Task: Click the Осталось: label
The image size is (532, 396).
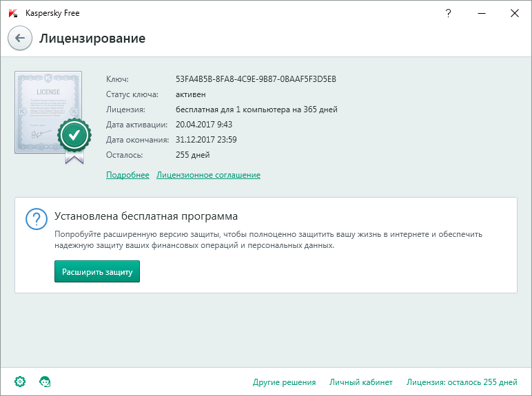Action: [125, 155]
